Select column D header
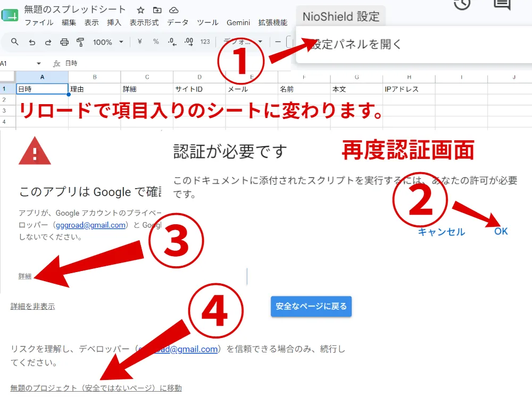 coord(199,77)
